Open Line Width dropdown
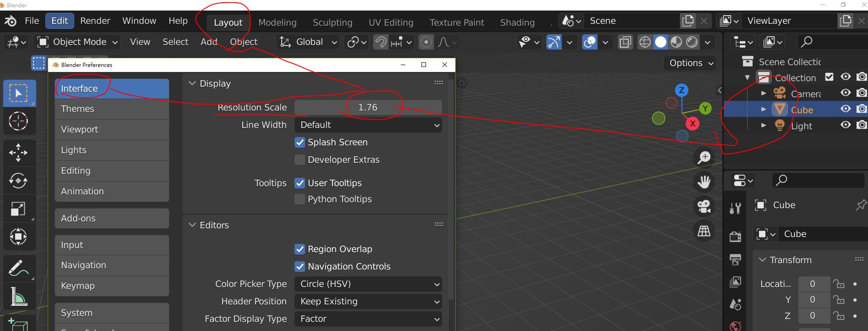Screen dimensions: 868x331 [x=368, y=125]
